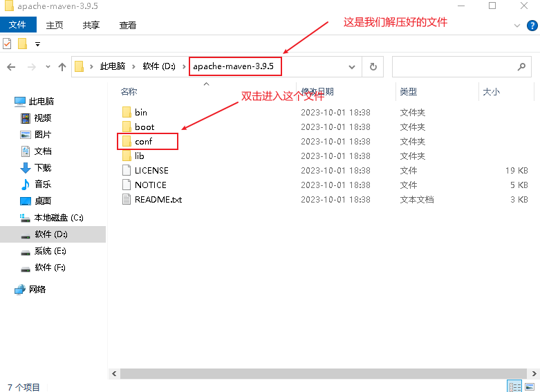Click the horizontal scrollbar track
The height and width of the screenshot is (392, 540).
(x=324, y=373)
